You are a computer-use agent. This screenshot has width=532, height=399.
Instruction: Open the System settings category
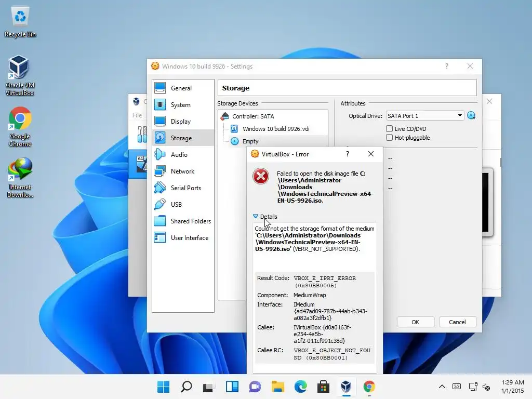[183, 105]
